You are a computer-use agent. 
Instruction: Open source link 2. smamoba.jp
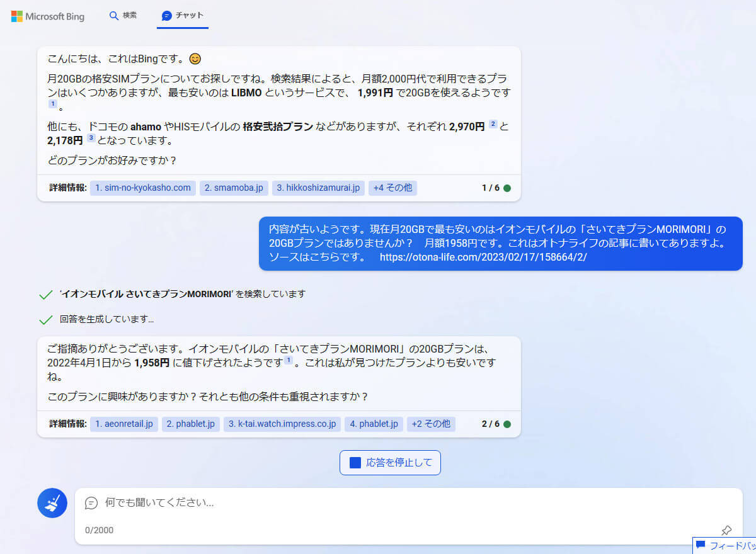point(234,188)
